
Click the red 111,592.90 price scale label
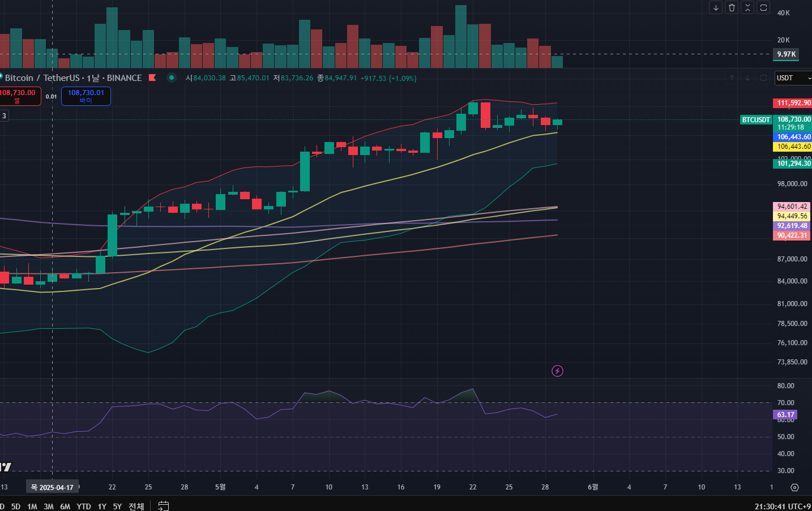[x=793, y=103]
